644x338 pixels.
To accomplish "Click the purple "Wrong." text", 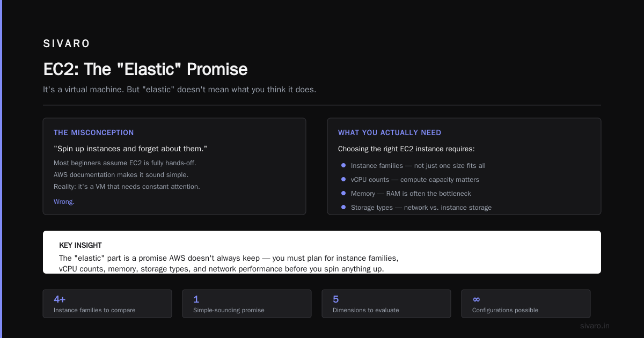I will click(64, 202).
